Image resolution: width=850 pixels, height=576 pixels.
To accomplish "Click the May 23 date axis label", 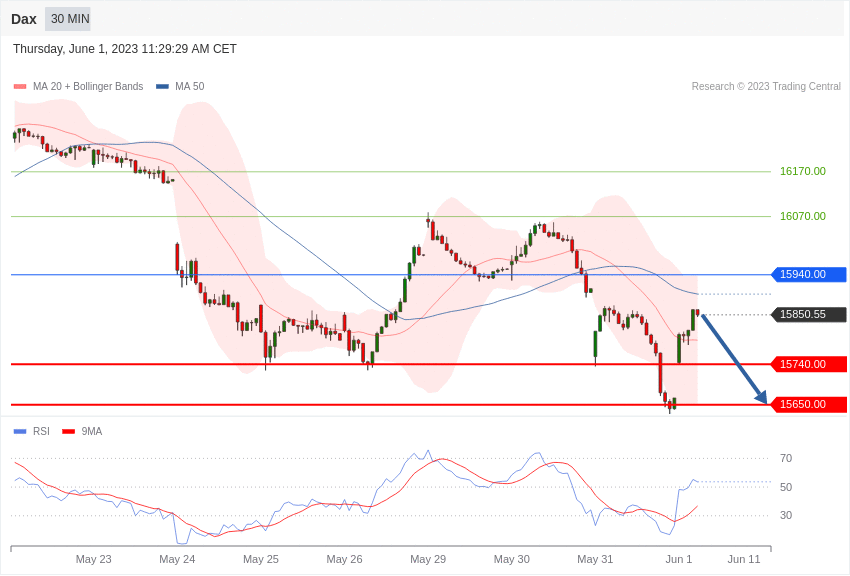I will coord(93,559).
